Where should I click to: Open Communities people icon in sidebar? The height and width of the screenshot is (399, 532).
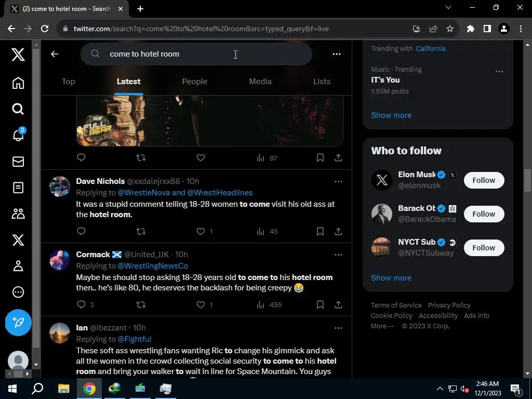pos(18,214)
